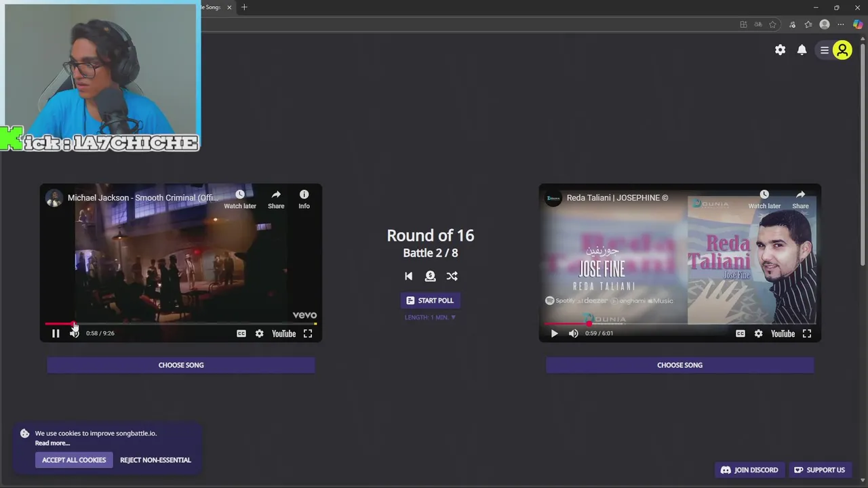
Task: Mute the Smooth Criminal video volume
Action: [75, 333]
